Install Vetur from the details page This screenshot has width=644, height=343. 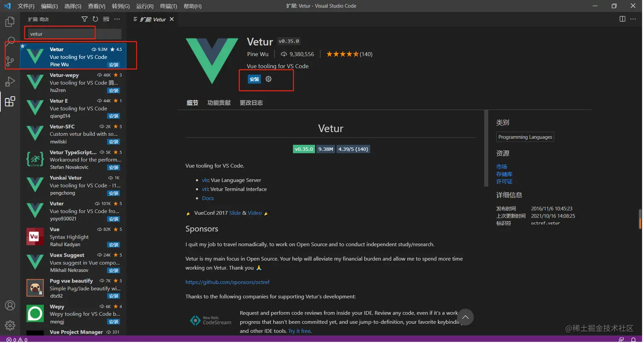[254, 79]
